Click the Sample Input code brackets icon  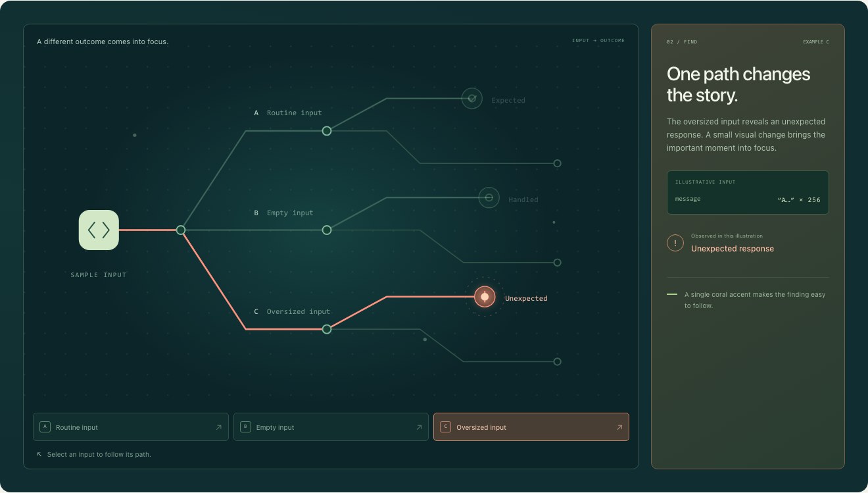click(x=99, y=230)
